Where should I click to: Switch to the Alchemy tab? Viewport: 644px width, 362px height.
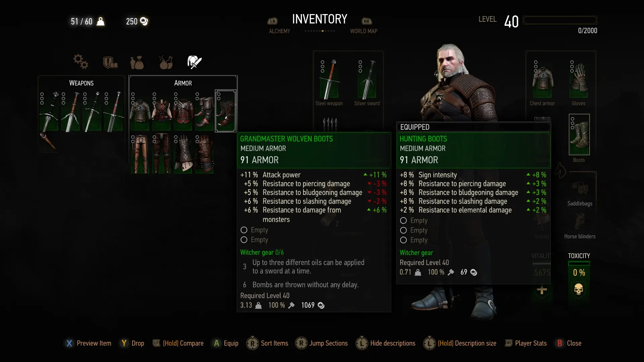pos(279,31)
